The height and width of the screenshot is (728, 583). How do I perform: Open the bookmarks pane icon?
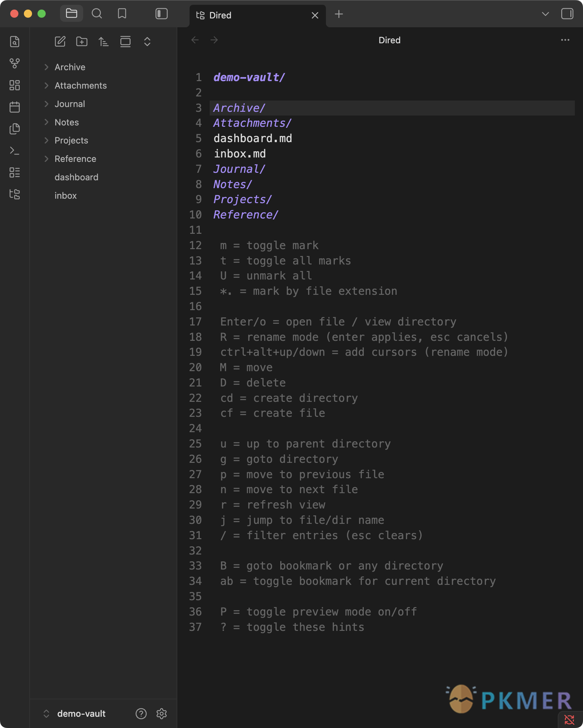(x=122, y=14)
